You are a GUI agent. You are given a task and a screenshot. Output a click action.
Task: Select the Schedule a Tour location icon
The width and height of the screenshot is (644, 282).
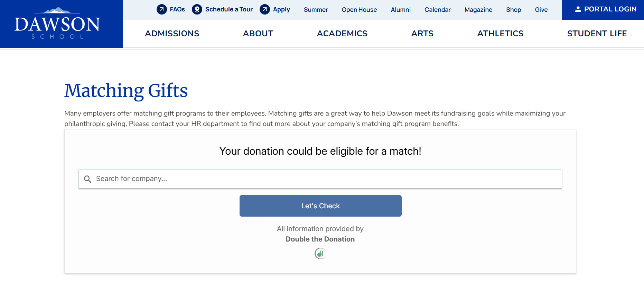196,9
